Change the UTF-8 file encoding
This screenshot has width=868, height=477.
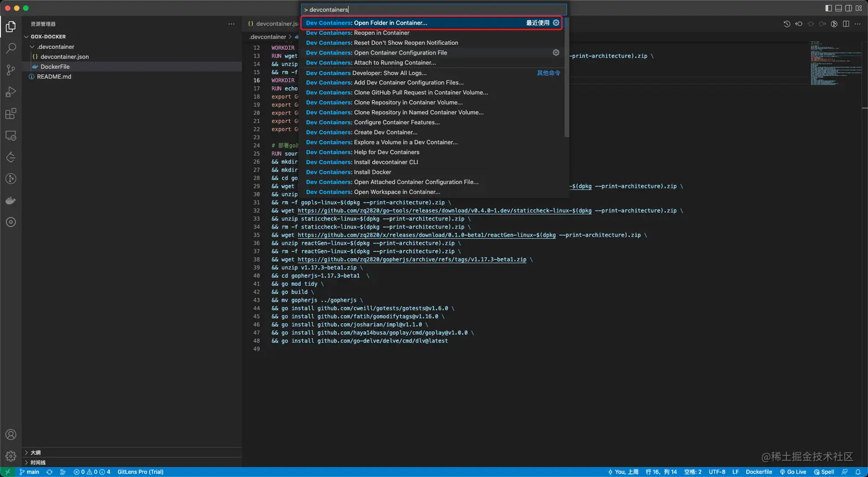(717, 472)
